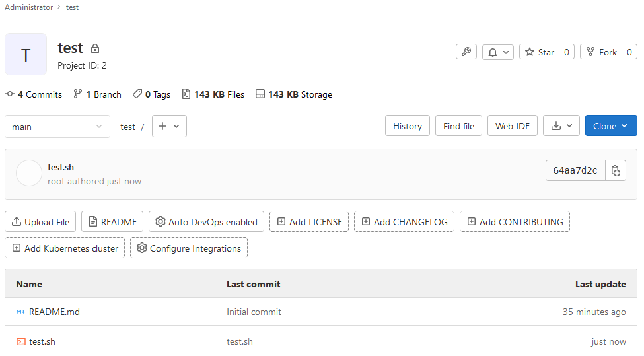Star the test project
Viewport: 644px width, 356px height.
[539, 52]
